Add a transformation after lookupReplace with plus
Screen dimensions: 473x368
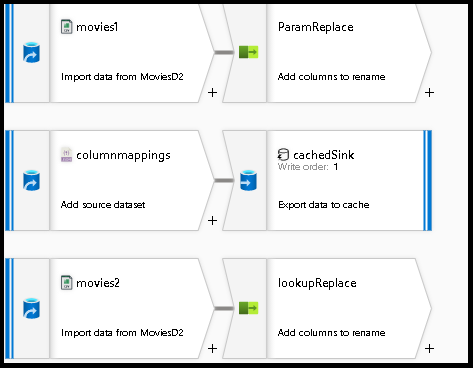pyautogui.click(x=430, y=348)
